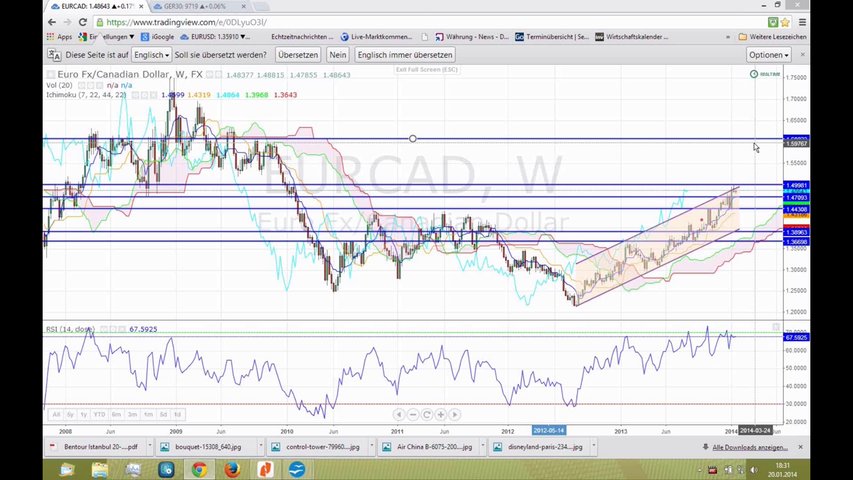Go back using browser back arrow

coord(52,22)
